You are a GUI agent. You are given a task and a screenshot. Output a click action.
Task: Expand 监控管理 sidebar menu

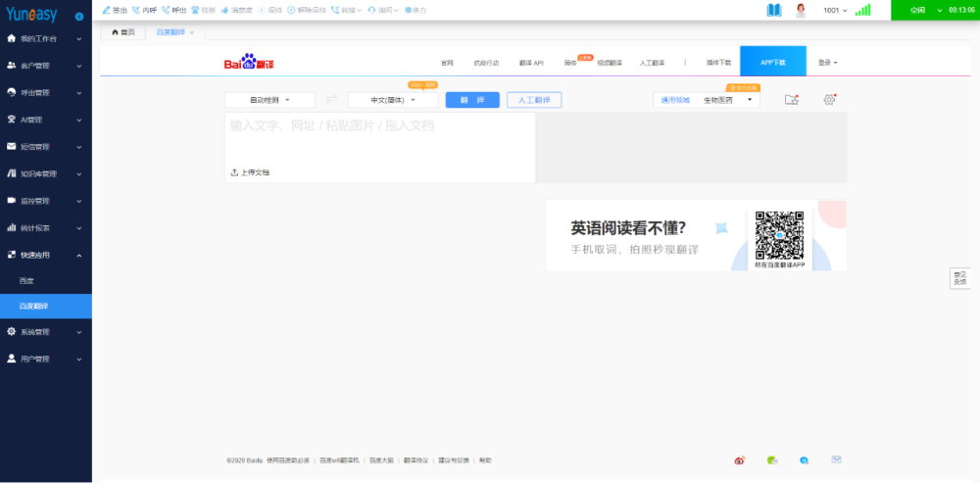click(x=46, y=201)
